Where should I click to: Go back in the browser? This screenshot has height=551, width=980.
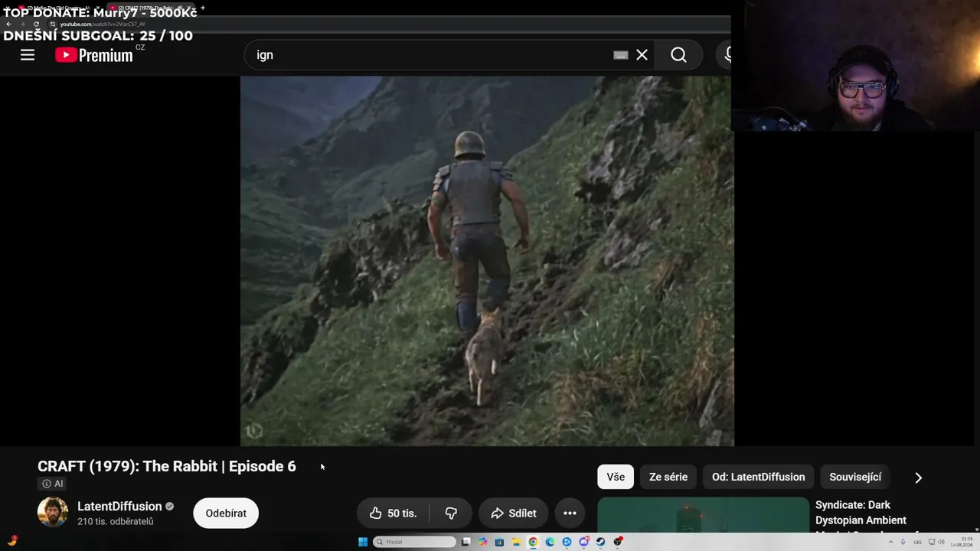click(x=8, y=24)
